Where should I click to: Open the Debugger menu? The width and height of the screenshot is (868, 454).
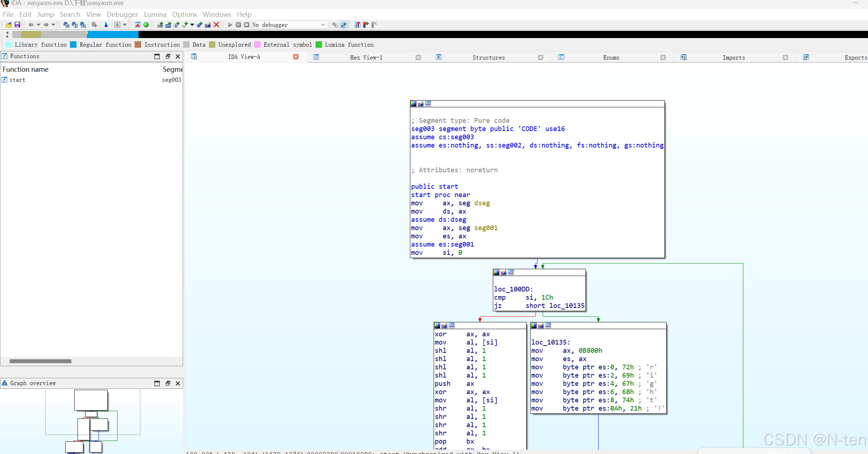tap(122, 14)
